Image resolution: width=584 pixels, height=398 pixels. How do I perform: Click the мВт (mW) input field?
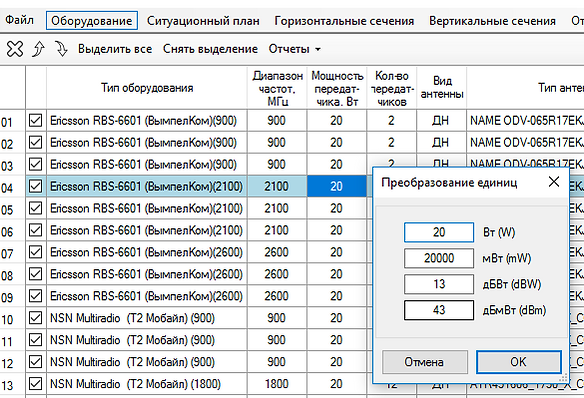[x=439, y=258]
